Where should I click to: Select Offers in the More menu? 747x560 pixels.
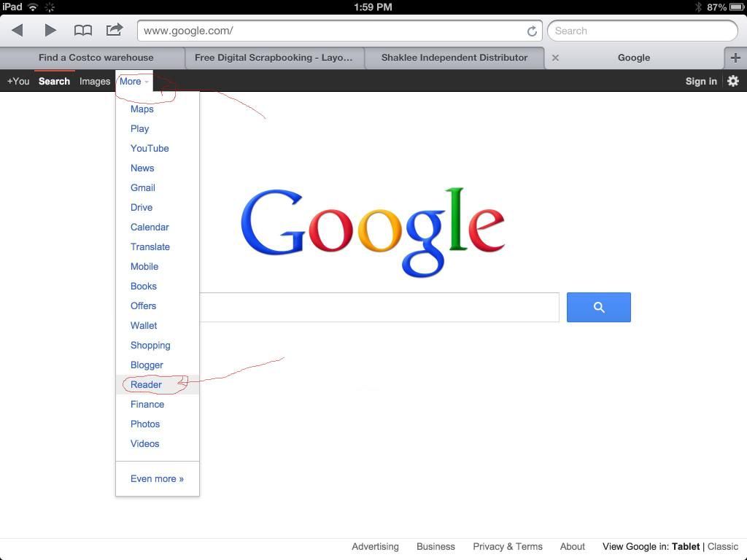tap(143, 306)
